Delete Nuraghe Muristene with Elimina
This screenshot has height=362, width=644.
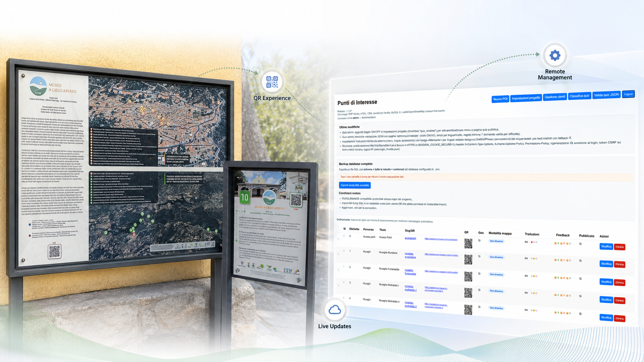(619, 264)
